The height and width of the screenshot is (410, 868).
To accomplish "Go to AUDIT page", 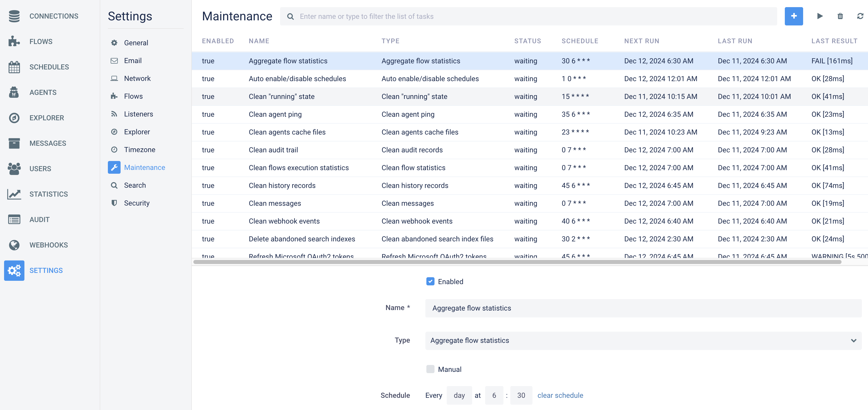I will click(39, 220).
